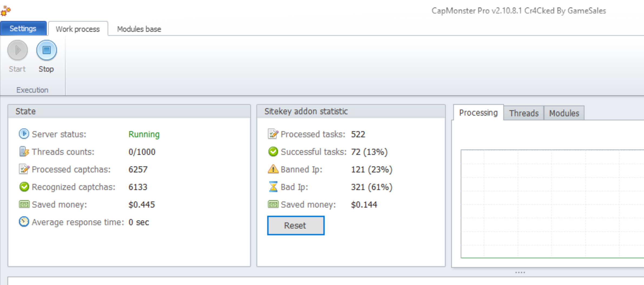
Task: Click the State panel header
Action: pyautogui.click(x=129, y=111)
